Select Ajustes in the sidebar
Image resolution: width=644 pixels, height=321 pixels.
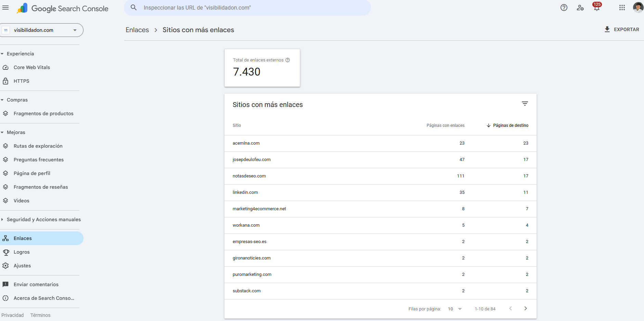pyautogui.click(x=22, y=266)
